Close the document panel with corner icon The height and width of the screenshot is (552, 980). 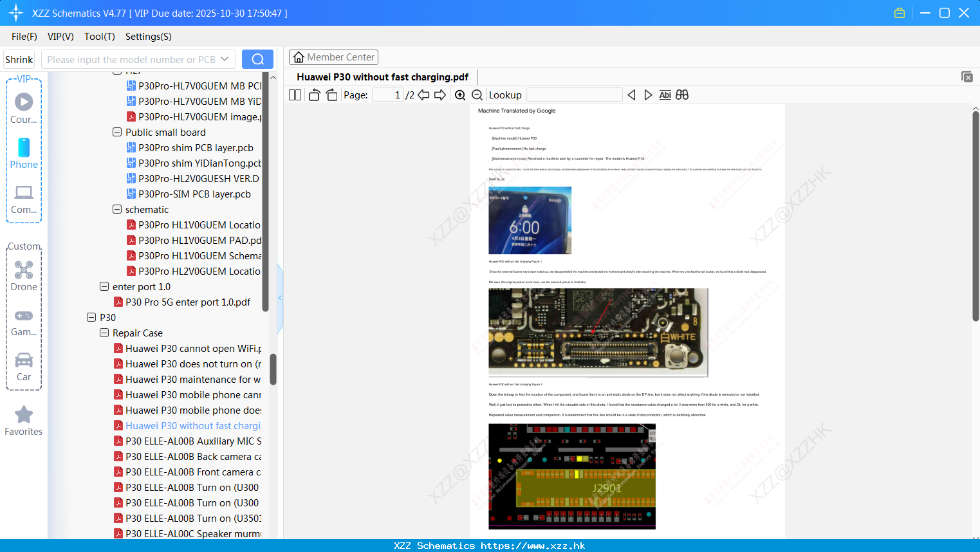tap(967, 77)
